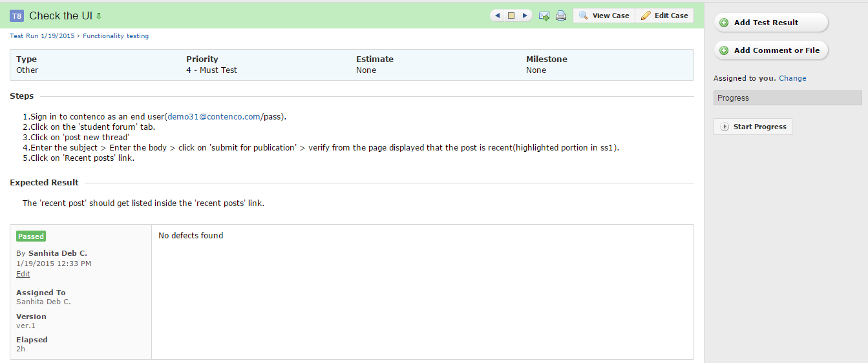Edit the Passed test result

click(x=23, y=274)
